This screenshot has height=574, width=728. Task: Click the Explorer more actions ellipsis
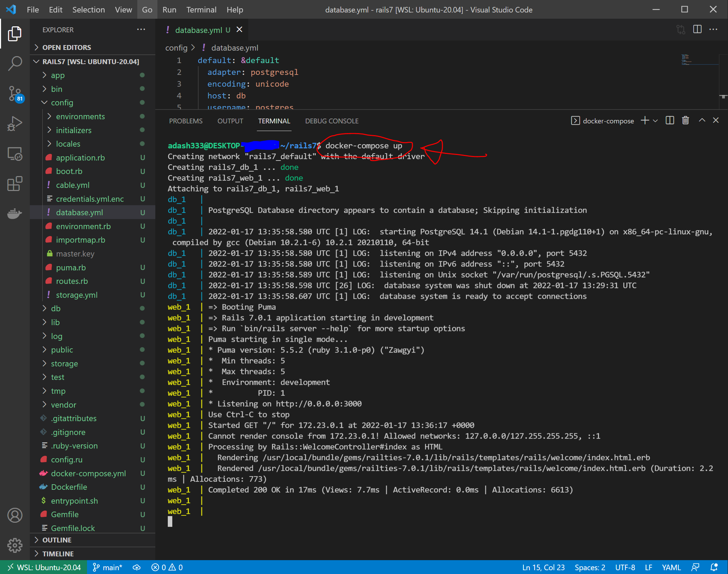(141, 29)
